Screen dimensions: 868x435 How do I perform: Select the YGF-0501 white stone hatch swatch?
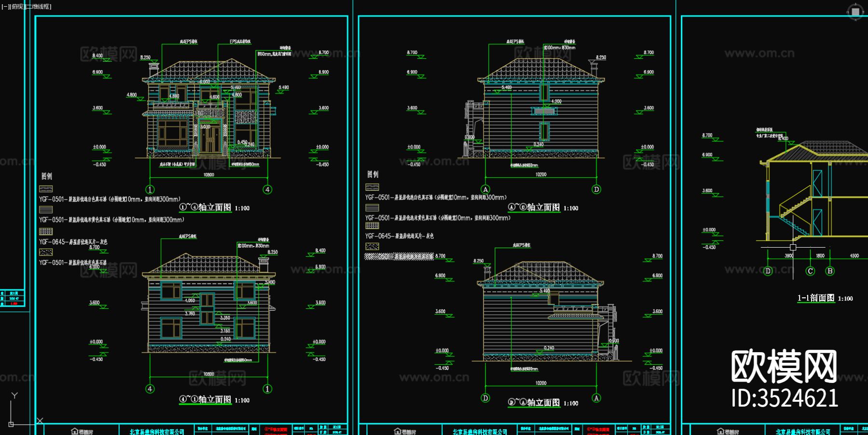pos(46,188)
